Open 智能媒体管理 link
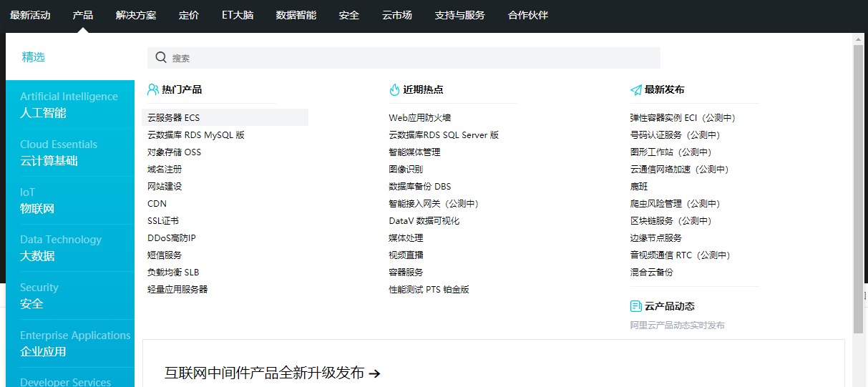The height and width of the screenshot is (387, 868). (x=414, y=152)
